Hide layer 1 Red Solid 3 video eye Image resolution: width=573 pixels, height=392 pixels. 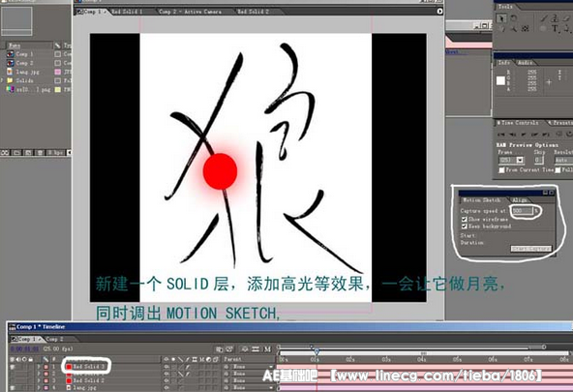13,367
